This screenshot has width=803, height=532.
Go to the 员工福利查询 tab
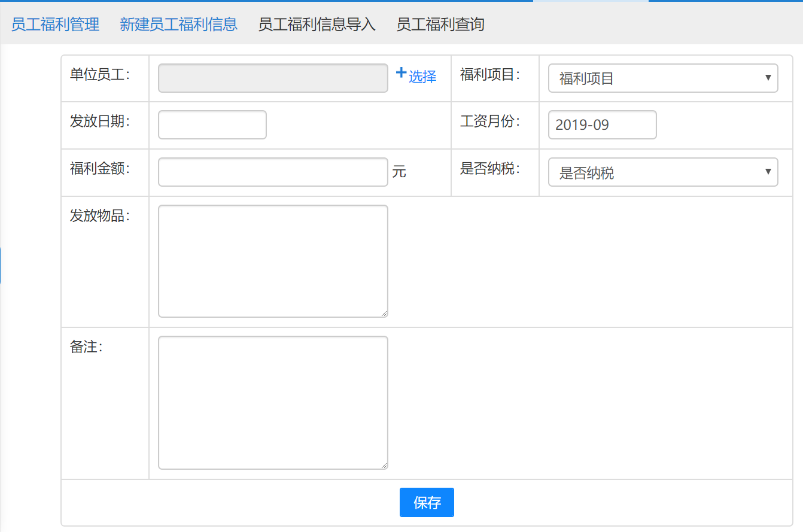tap(440, 25)
